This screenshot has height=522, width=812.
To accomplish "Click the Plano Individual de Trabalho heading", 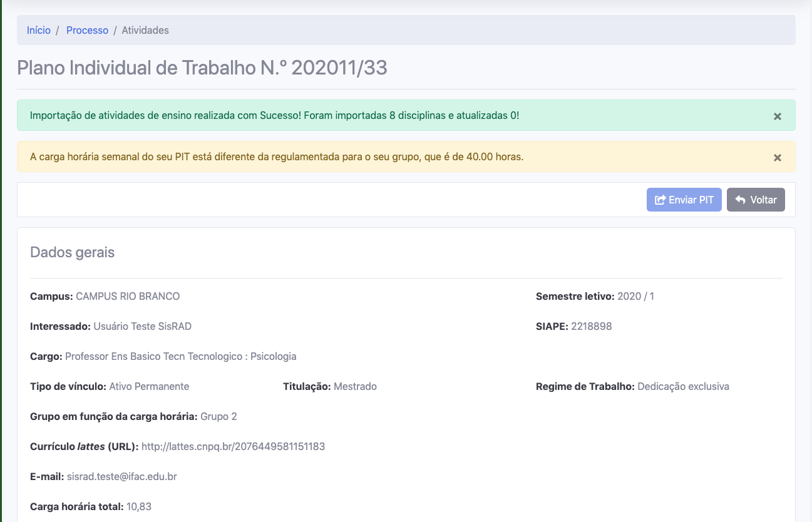I will click(x=202, y=68).
